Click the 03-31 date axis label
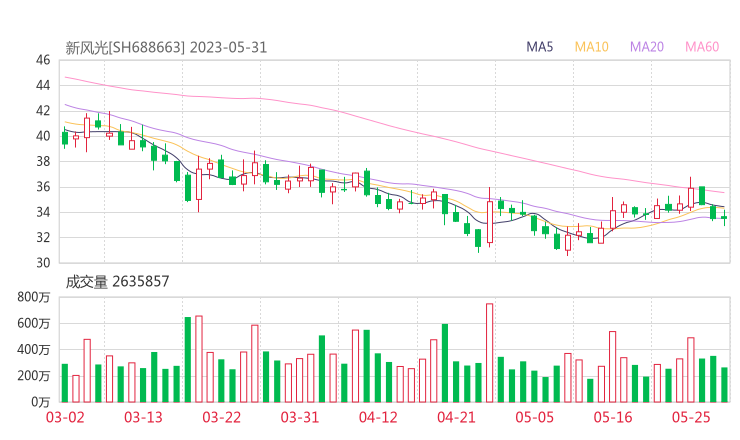This screenshot has height=440, width=740. [300, 417]
